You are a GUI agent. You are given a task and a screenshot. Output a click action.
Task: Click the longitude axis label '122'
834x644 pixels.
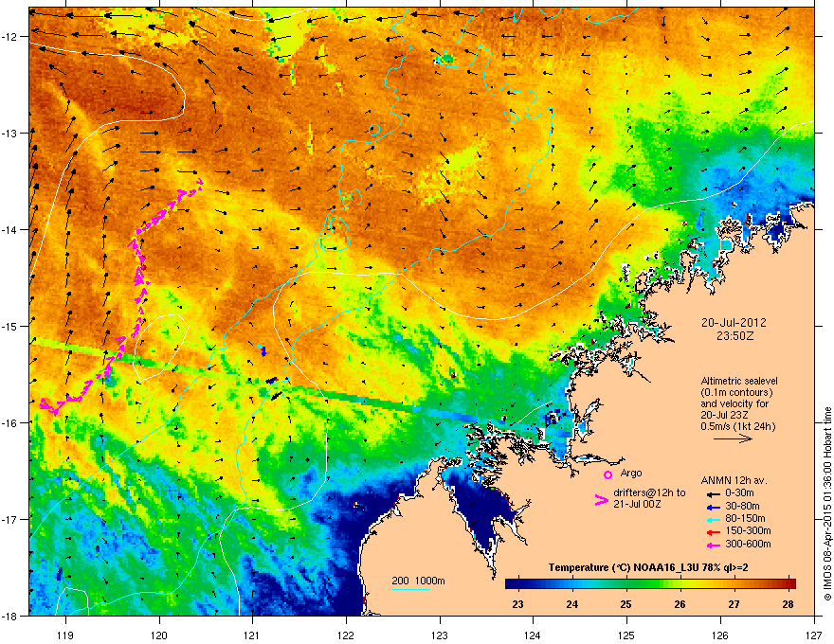pos(346,635)
